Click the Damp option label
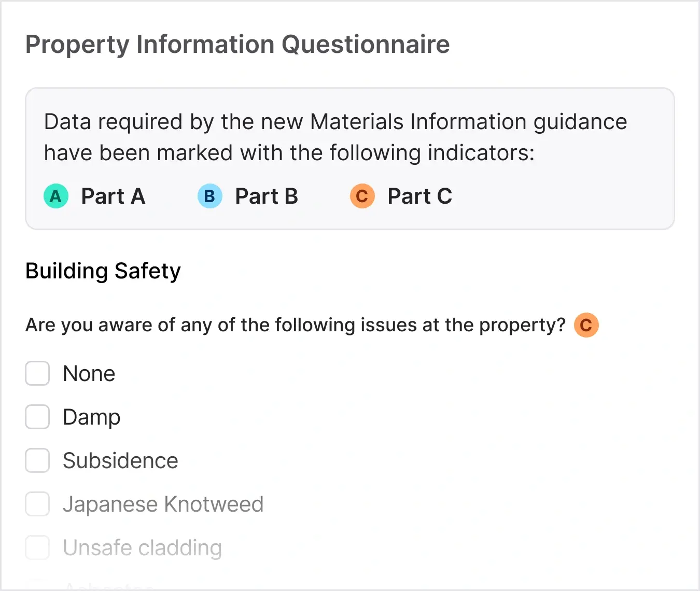This screenshot has height=591, width=700. click(x=91, y=417)
